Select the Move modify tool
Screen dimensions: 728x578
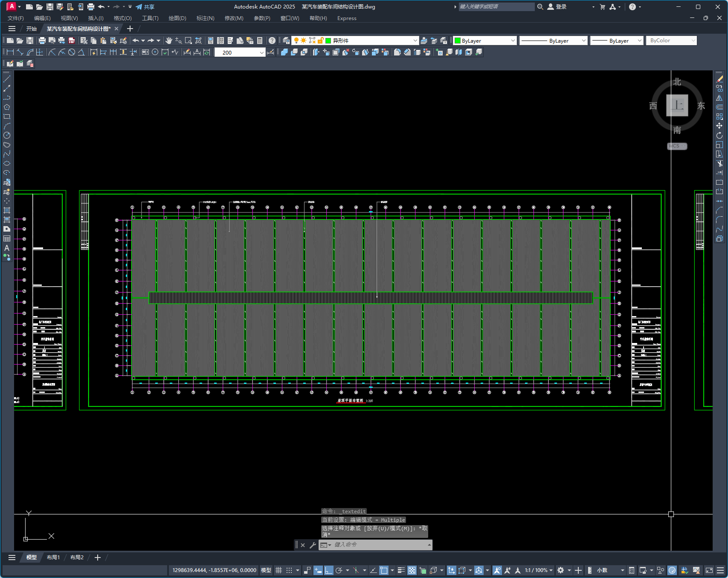coord(719,126)
